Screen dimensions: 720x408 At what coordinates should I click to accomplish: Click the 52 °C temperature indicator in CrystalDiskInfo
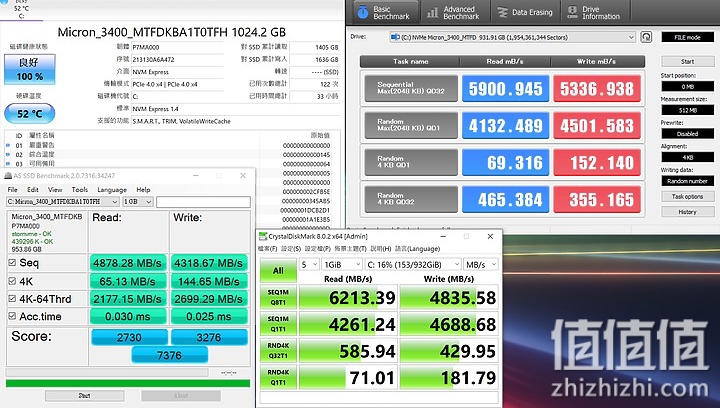(30, 113)
